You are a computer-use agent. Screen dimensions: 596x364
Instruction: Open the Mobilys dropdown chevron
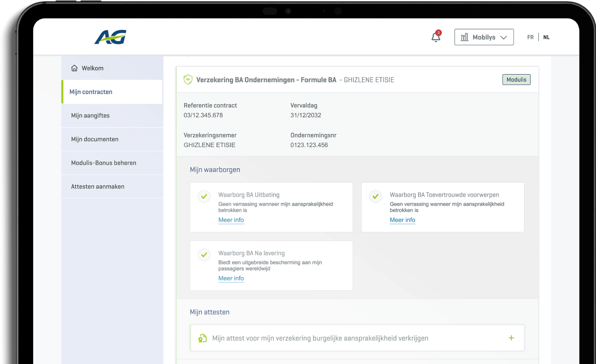point(503,37)
